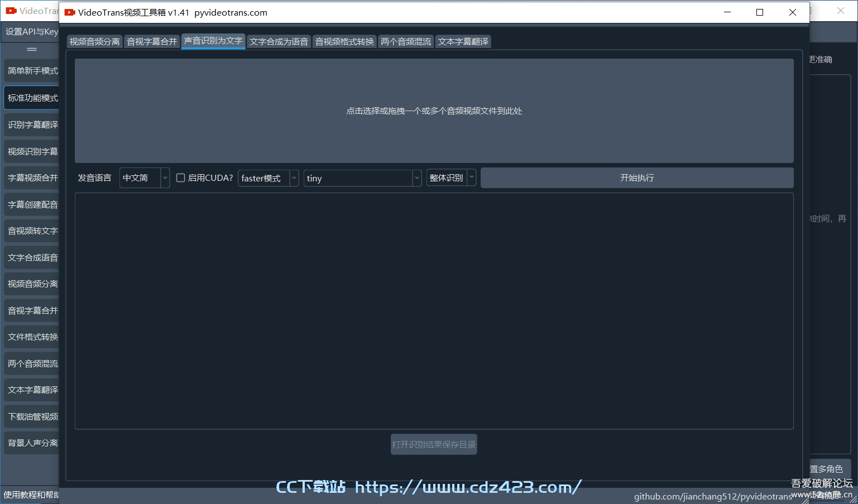This screenshot has width=858, height=504.
Task: Click 两个音频混流 in the sidebar
Action: click(32, 363)
